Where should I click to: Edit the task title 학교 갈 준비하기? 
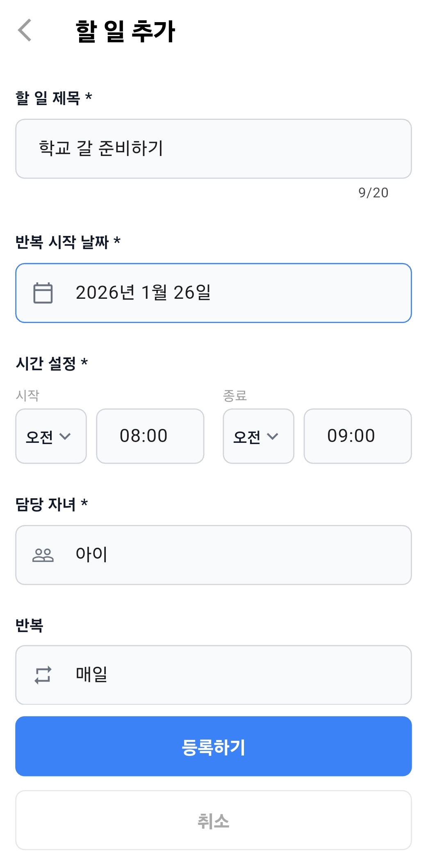coord(214,149)
